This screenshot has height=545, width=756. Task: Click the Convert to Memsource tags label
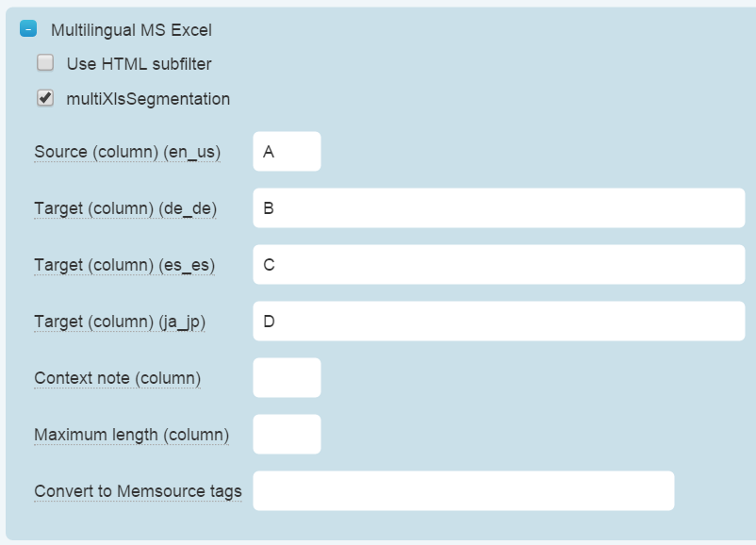(138, 491)
